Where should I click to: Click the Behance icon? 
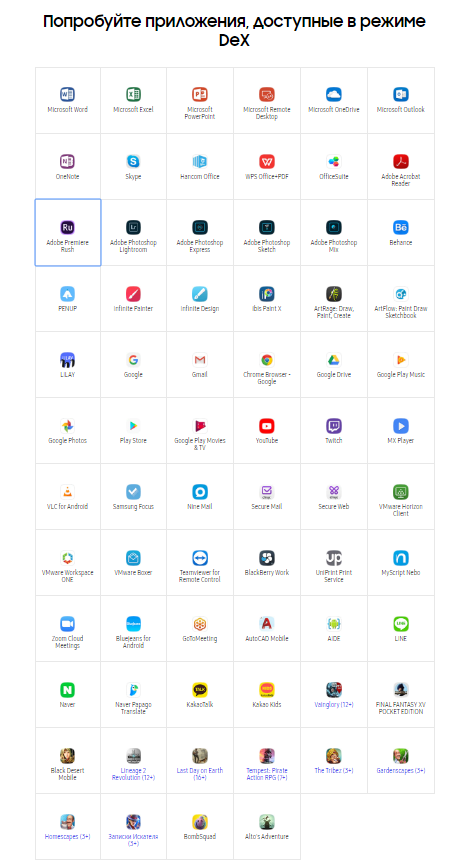401,228
